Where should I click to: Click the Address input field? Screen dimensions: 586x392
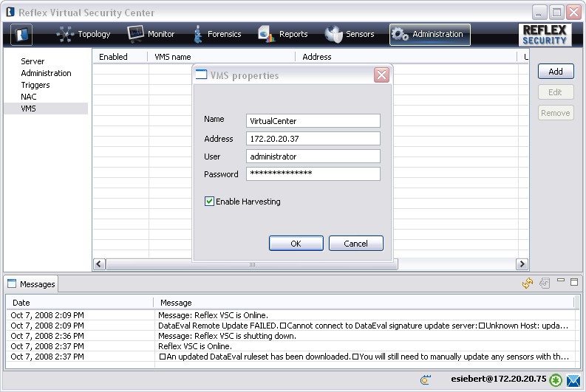point(313,139)
